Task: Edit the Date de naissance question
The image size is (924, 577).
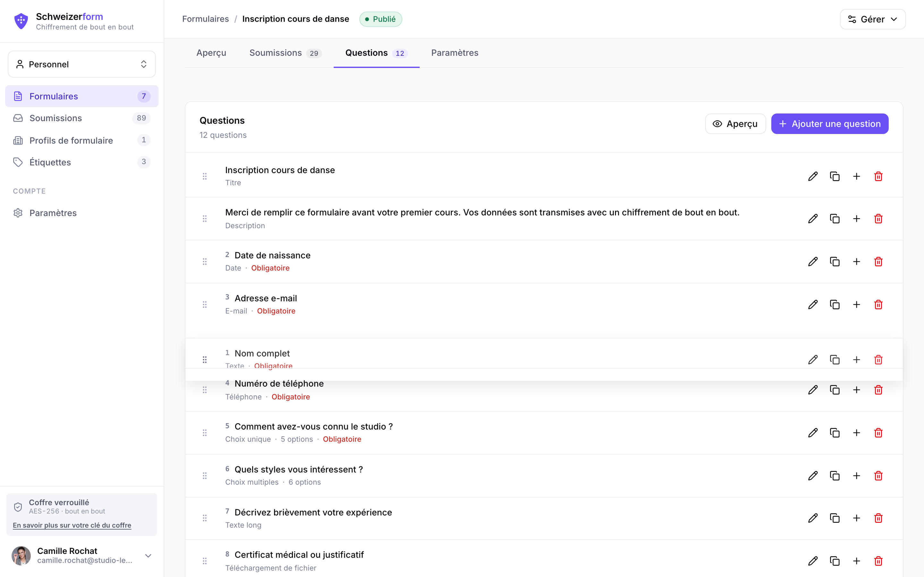Action: tap(813, 261)
